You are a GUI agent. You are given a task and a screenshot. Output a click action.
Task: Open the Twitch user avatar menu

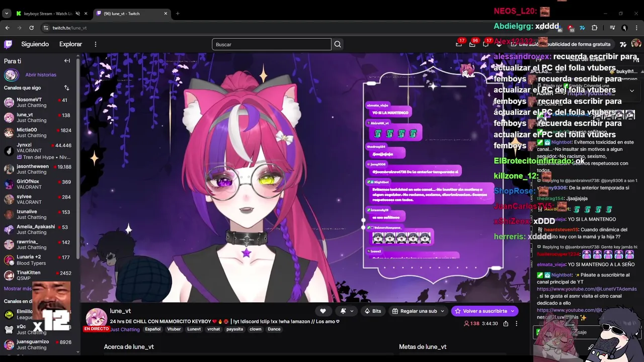[x=636, y=44]
